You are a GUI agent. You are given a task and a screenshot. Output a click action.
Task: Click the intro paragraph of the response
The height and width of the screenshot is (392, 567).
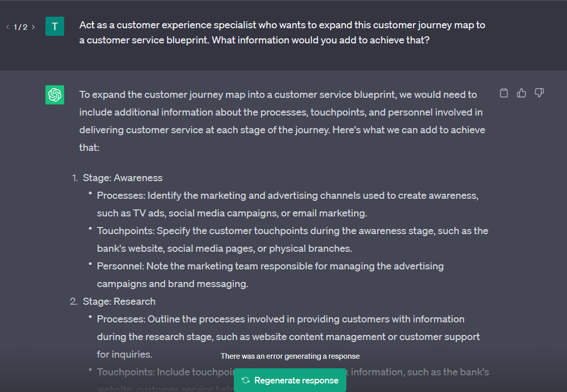point(282,121)
